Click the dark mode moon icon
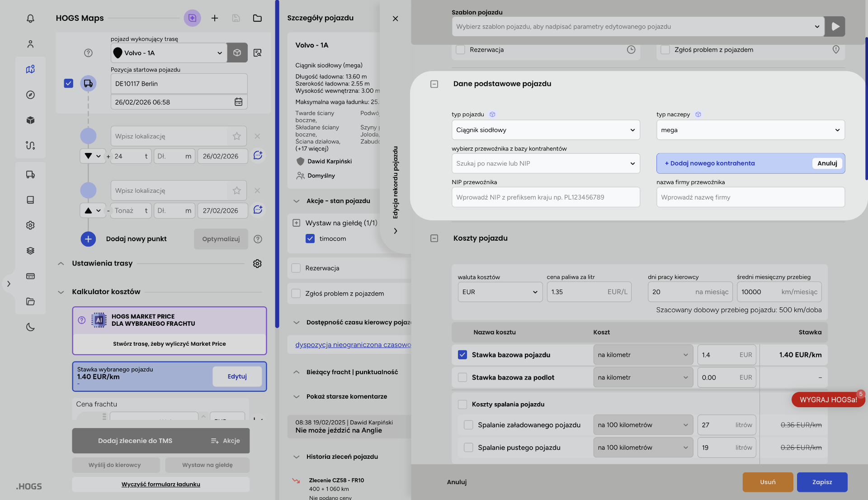The image size is (868, 500). [x=30, y=327]
